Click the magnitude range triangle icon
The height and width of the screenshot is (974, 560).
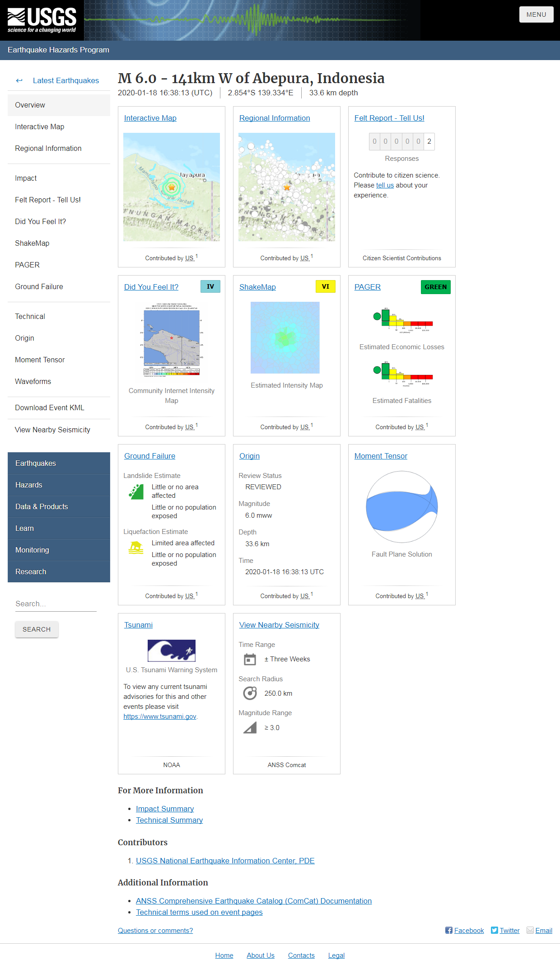click(x=250, y=728)
